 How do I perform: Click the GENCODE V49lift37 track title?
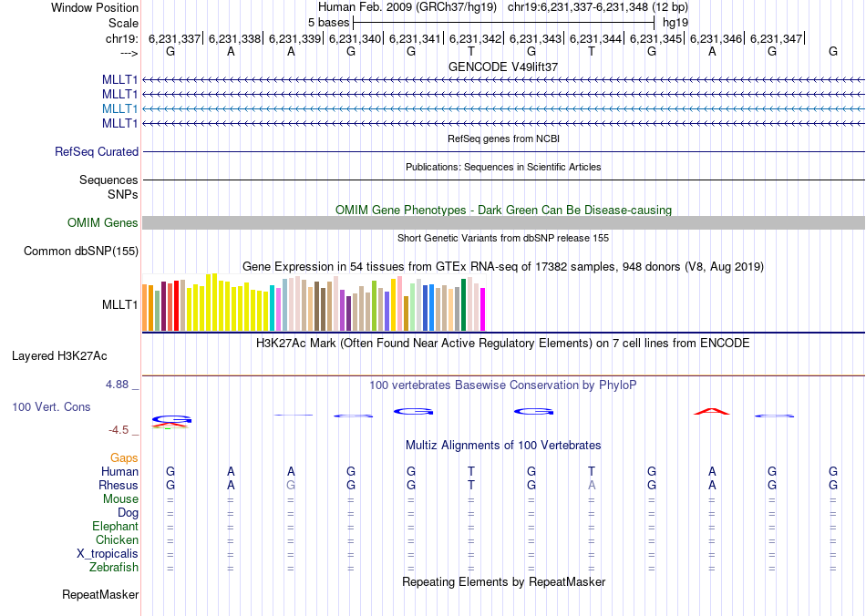click(503, 67)
